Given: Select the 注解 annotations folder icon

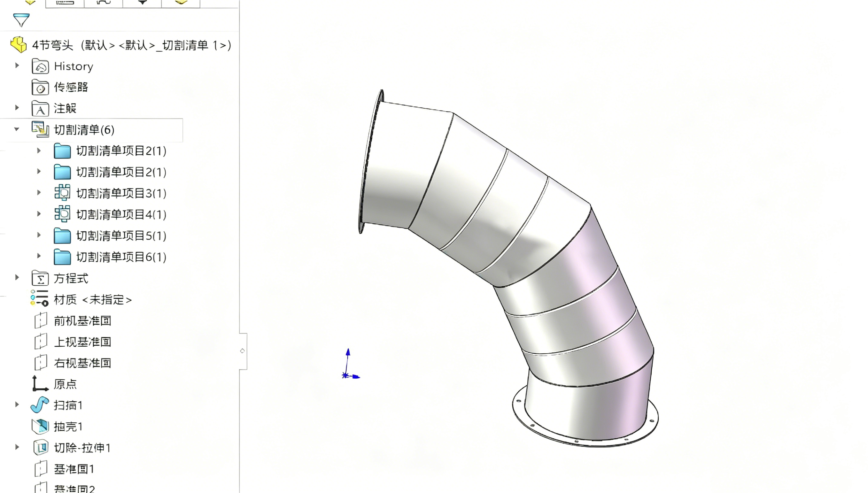Looking at the screenshot, I should pos(40,109).
